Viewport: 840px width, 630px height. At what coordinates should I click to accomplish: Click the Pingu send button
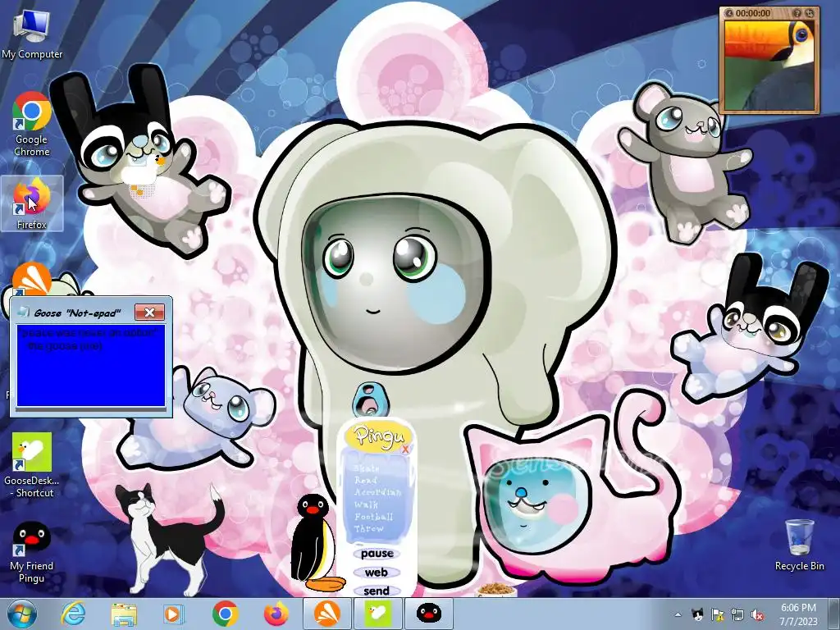pyautogui.click(x=376, y=591)
